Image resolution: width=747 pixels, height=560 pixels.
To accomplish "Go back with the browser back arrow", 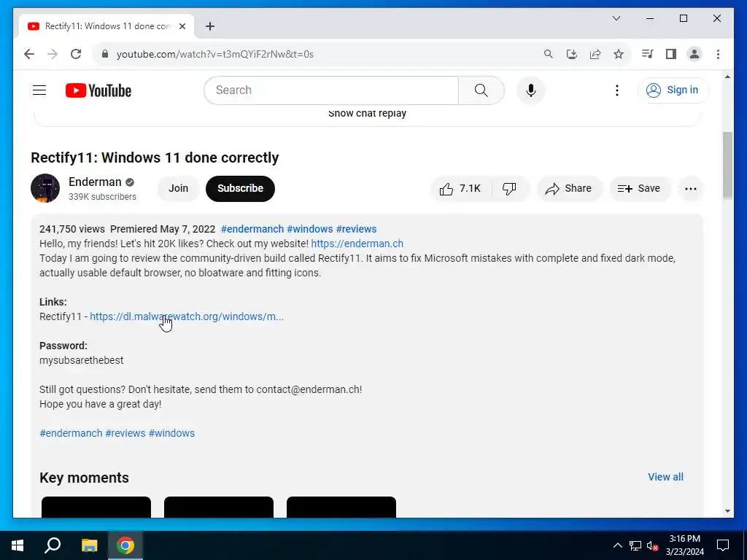I will coord(29,54).
